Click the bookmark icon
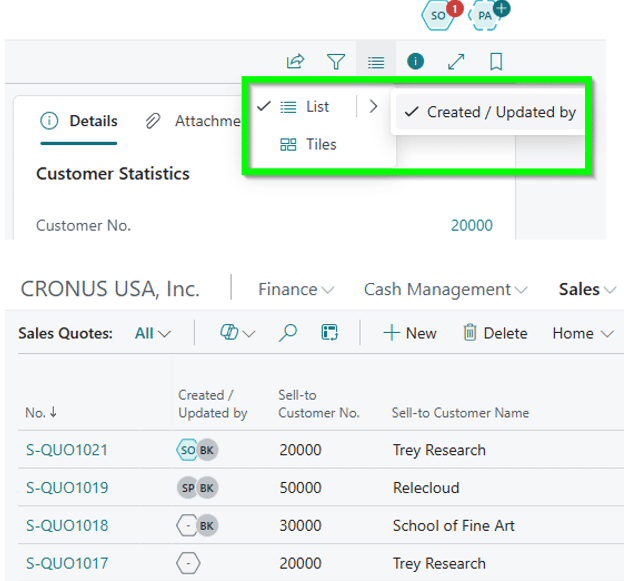The height and width of the screenshot is (581, 624). pos(496,62)
